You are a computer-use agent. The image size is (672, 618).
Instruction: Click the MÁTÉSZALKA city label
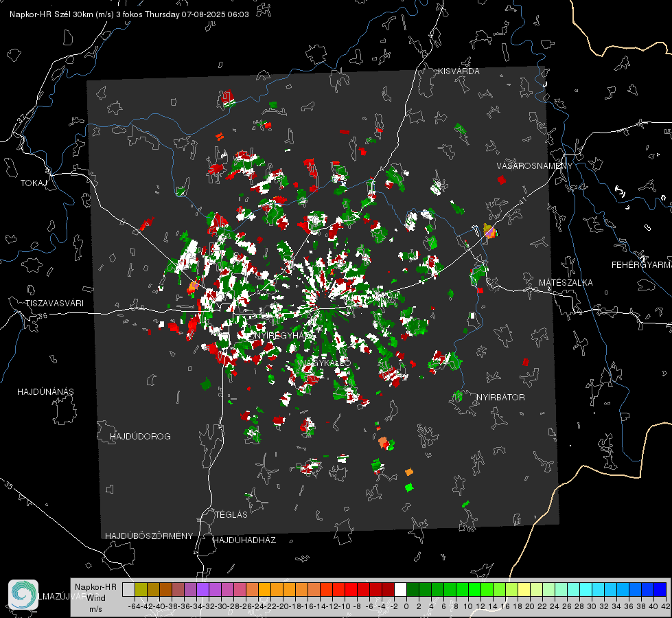(x=566, y=283)
